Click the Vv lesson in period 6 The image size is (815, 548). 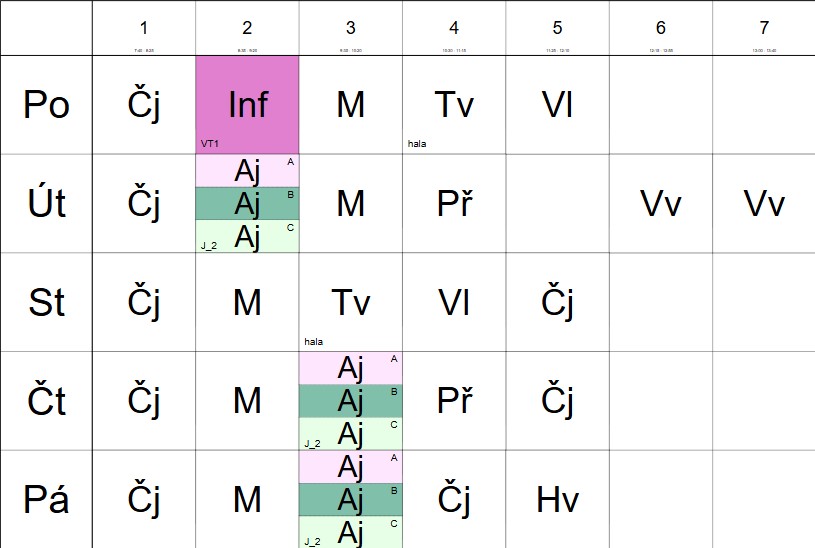[x=661, y=203]
